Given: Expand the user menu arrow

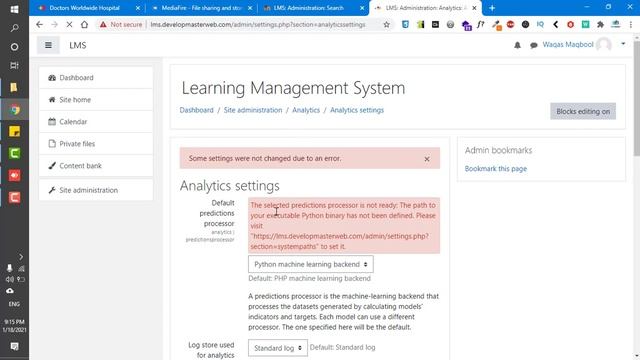Looking at the screenshot, I should point(623,44).
